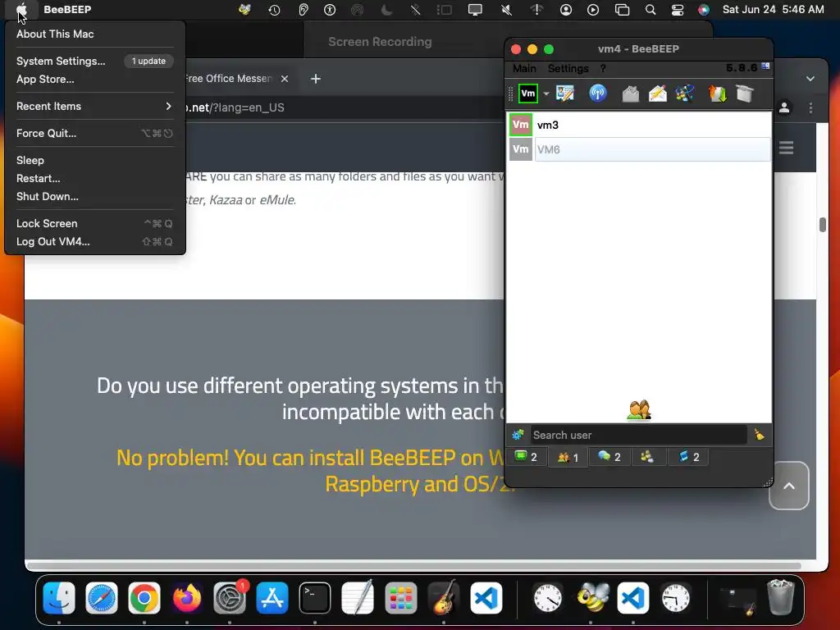Open the Main menu in BeeBEEP window
Screen dimensions: 840x630
coord(524,69)
